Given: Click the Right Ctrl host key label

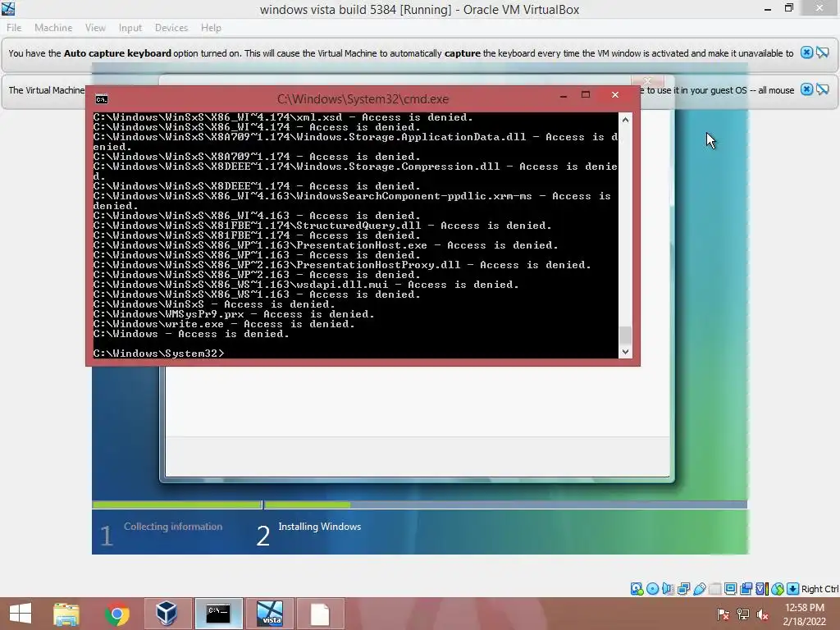Looking at the screenshot, I should tap(820, 589).
